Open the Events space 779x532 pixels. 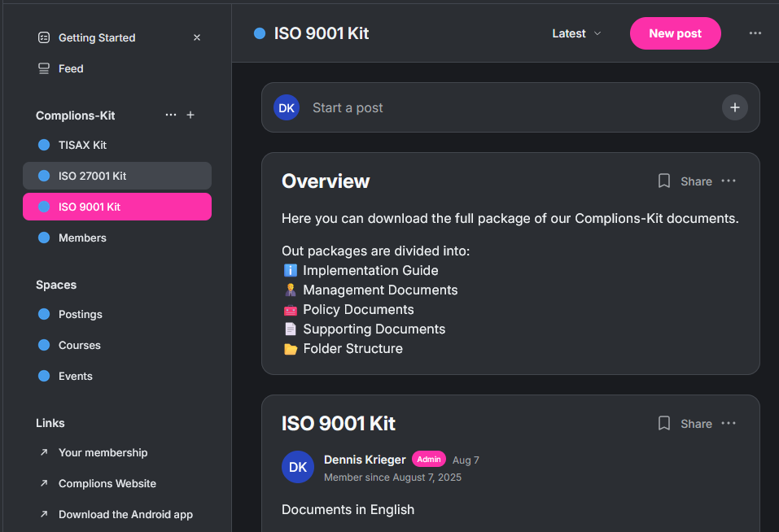75,376
